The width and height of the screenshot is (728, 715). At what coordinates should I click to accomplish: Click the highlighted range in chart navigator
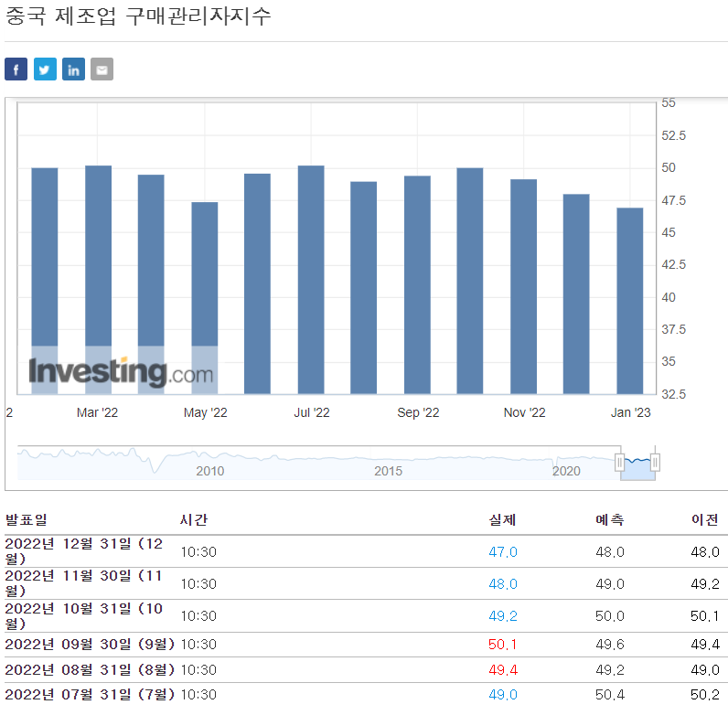click(x=637, y=468)
